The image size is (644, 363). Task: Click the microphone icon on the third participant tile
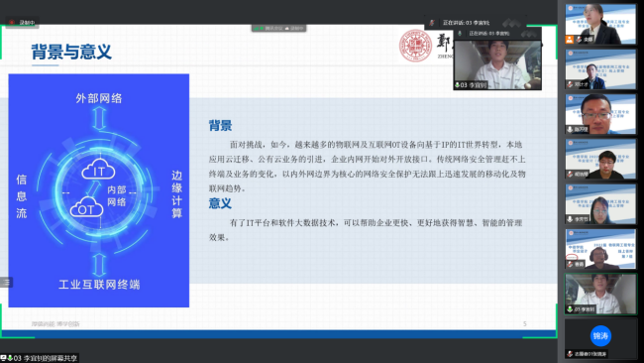pyautogui.click(x=570, y=129)
